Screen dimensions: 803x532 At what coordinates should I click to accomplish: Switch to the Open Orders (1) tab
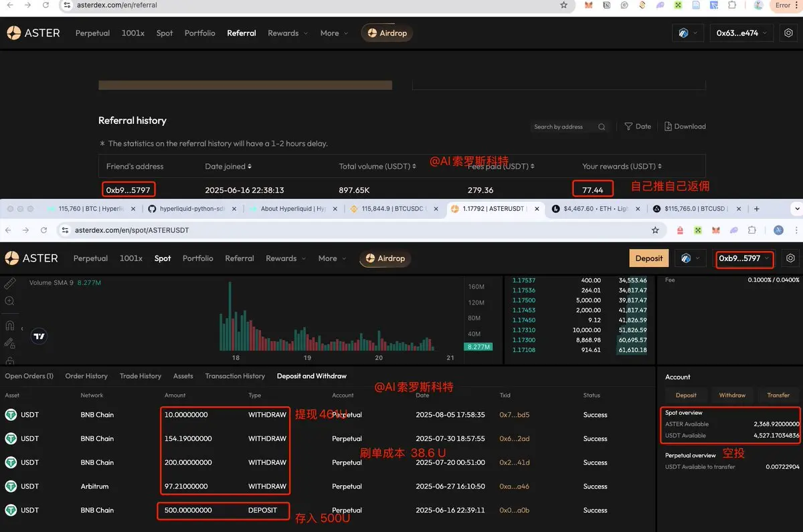tap(29, 376)
